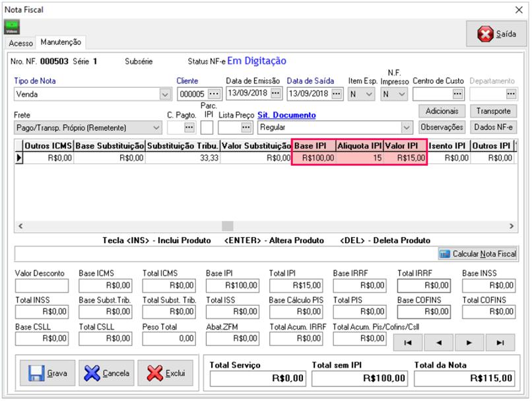Image resolution: width=532 pixels, height=401 pixels.
Task: Open the Sit. Documento Regular dropdown
Action: click(x=410, y=127)
